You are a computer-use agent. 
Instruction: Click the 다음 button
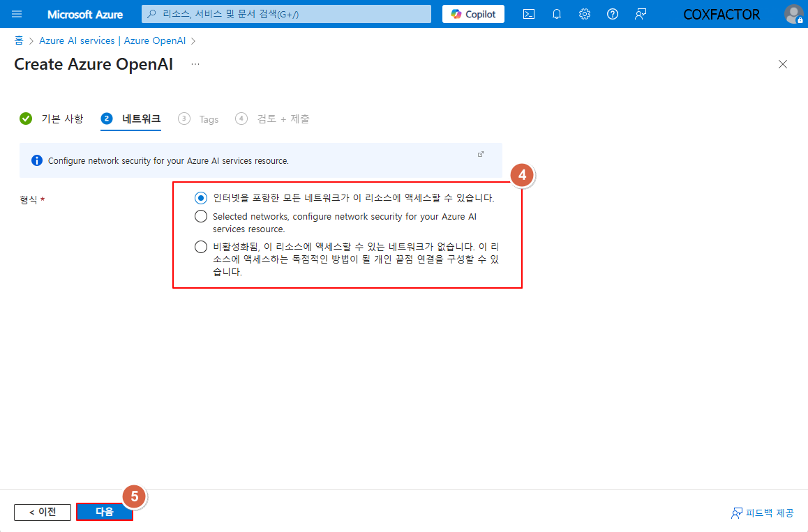[x=105, y=512]
